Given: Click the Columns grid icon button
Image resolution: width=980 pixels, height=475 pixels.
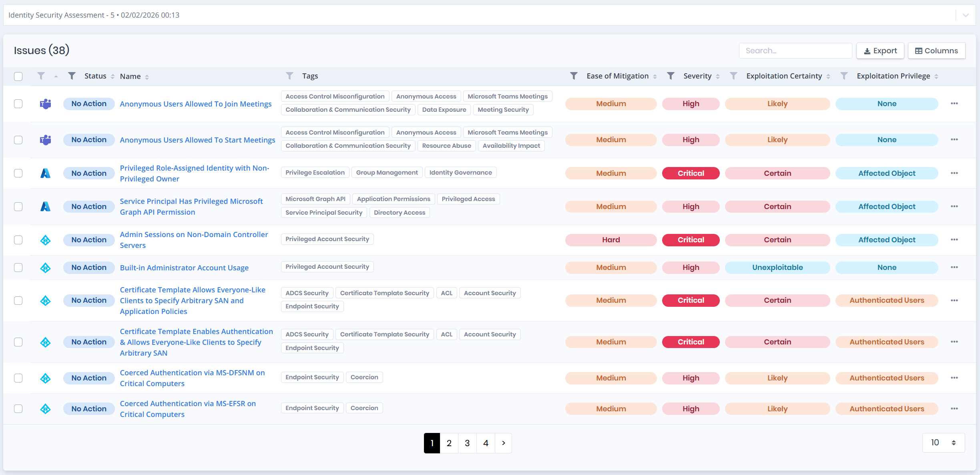Looking at the screenshot, I should 937,50.
